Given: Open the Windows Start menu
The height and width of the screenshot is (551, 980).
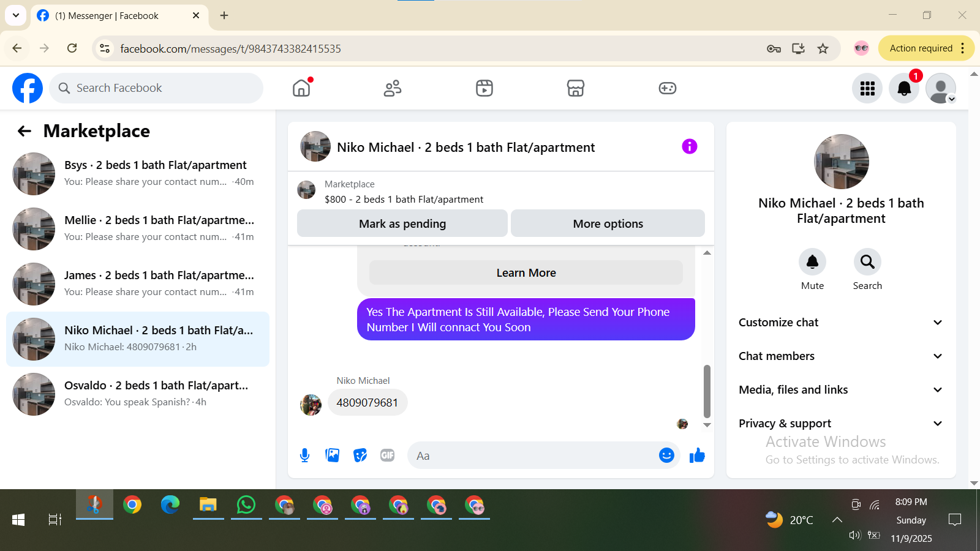Looking at the screenshot, I should click(18, 520).
